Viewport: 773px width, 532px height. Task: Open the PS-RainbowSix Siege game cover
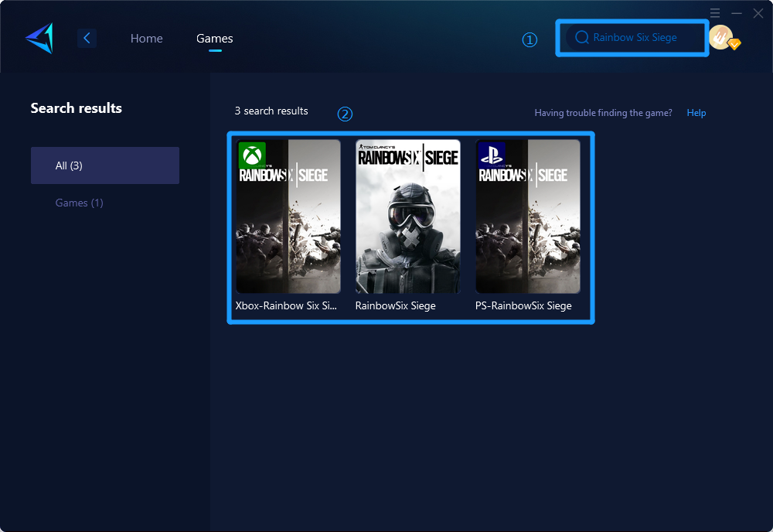[x=528, y=217]
